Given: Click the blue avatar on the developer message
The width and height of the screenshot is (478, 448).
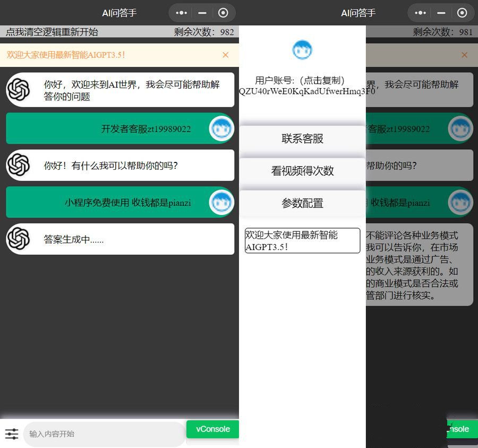Looking at the screenshot, I should point(221,128).
